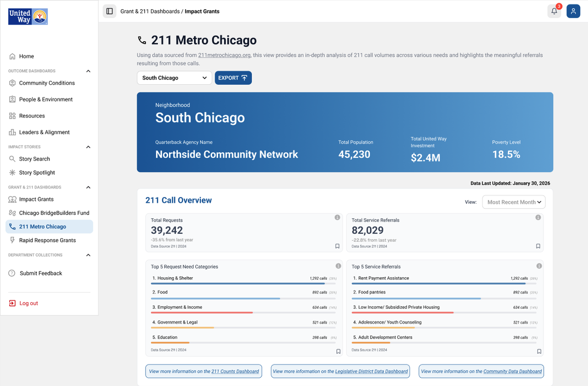Click the phone icon beside page title
This screenshot has width=588, height=386.
(x=142, y=40)
